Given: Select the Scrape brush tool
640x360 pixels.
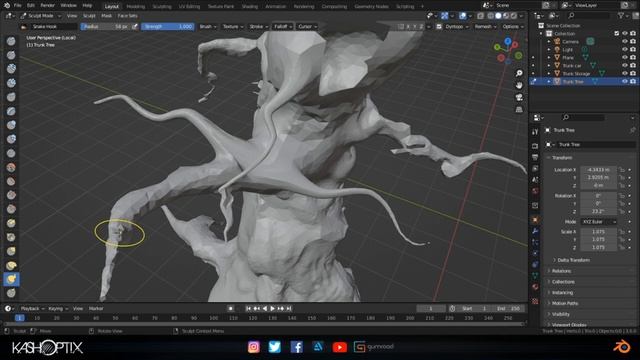Looking at the screenshot, I should click(x=11, y=209).
